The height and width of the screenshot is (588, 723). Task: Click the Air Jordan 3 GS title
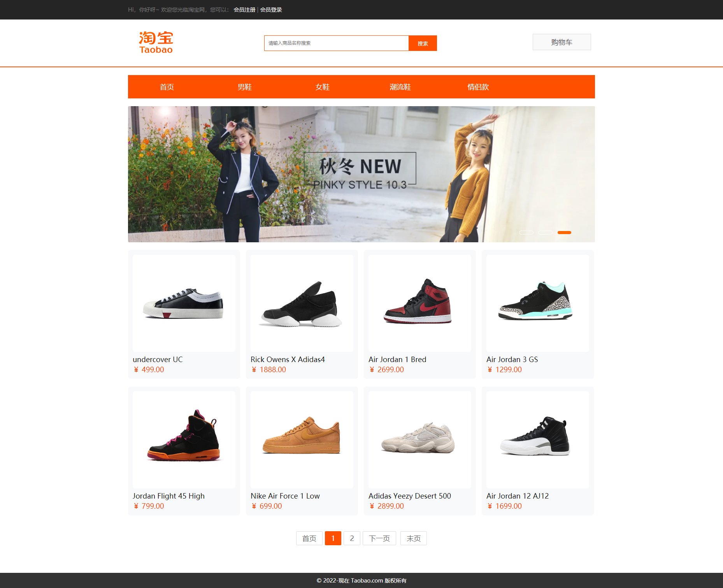[x=512, y=359]
